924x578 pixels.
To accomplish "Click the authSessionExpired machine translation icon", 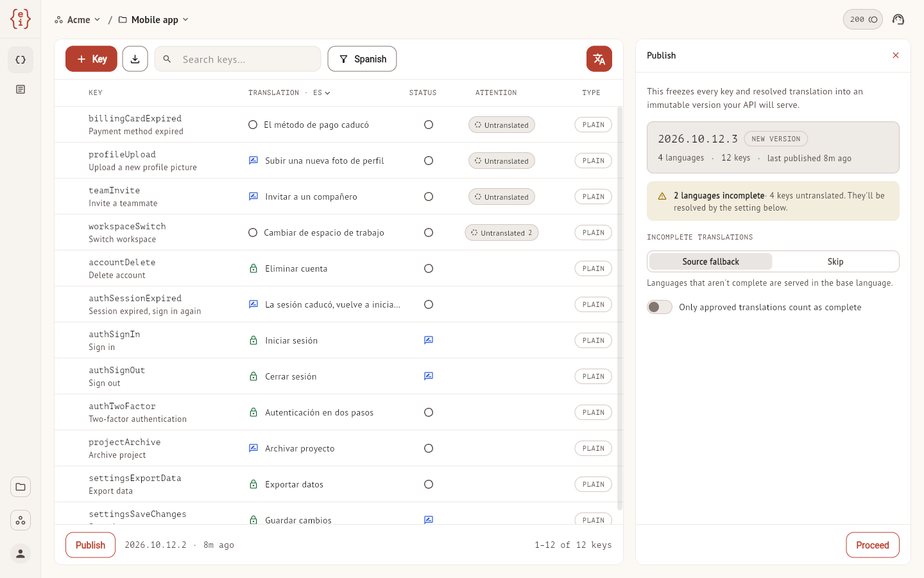I will tap(253, 304).
